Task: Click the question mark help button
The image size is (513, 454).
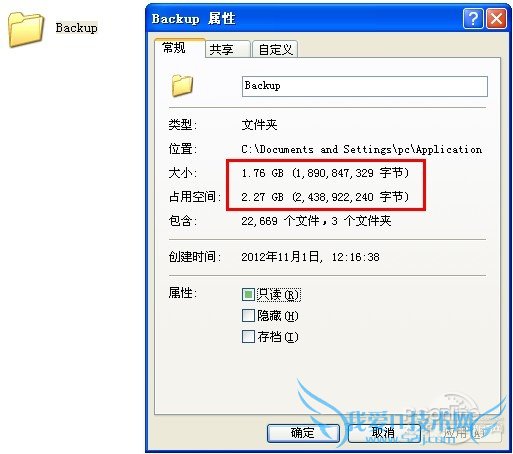Action: (x=473, y=18)
